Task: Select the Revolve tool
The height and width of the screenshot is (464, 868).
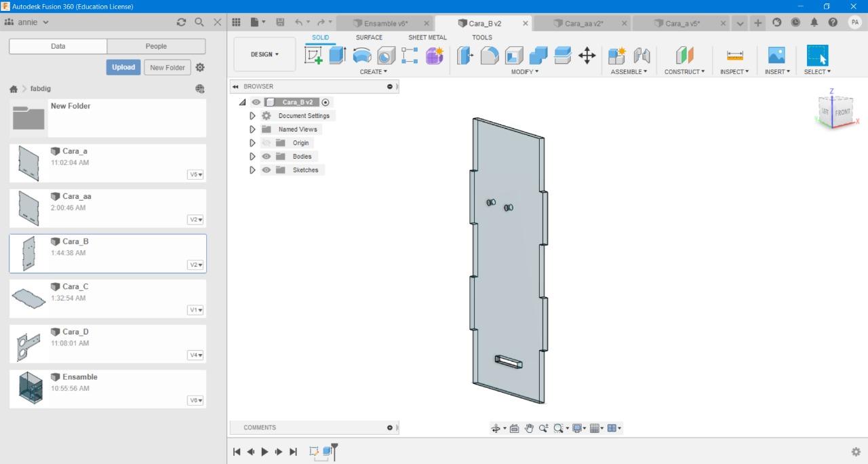Action: (x=362, y=56)
